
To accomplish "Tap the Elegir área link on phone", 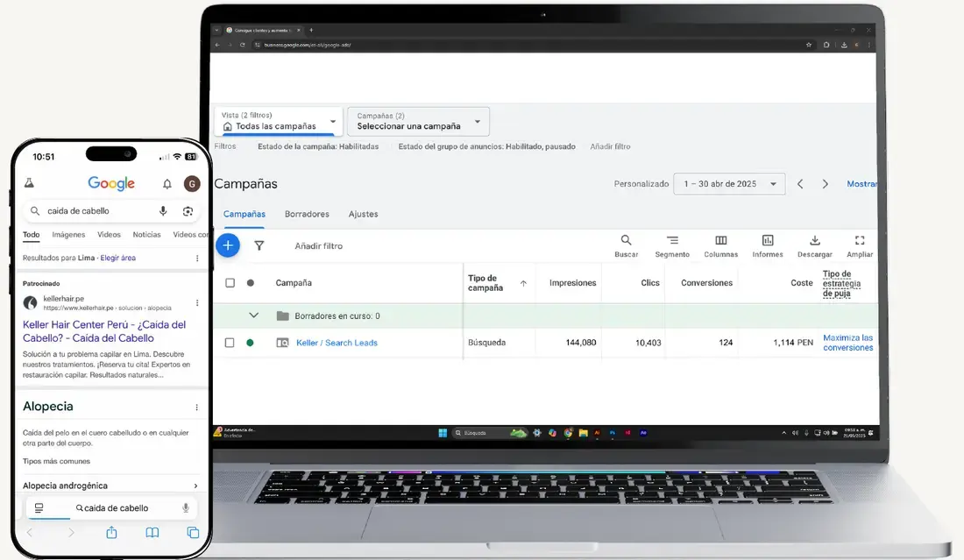I will click(x=118, y=259).
